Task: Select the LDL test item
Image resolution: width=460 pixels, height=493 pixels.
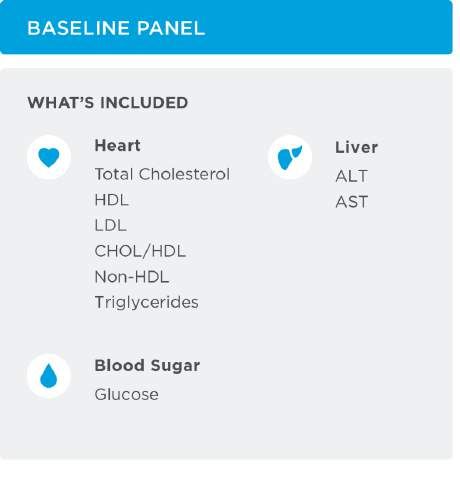Action: 110,226
